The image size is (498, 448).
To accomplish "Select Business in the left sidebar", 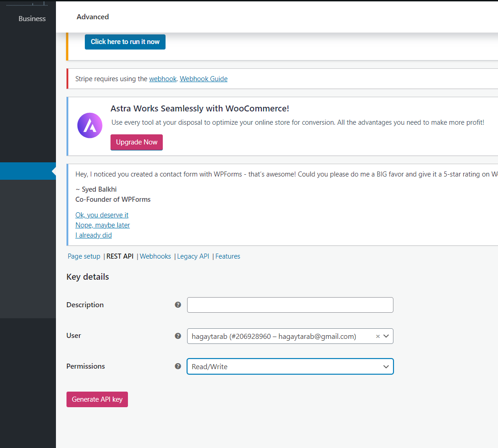I will click(x=32, y=19).
